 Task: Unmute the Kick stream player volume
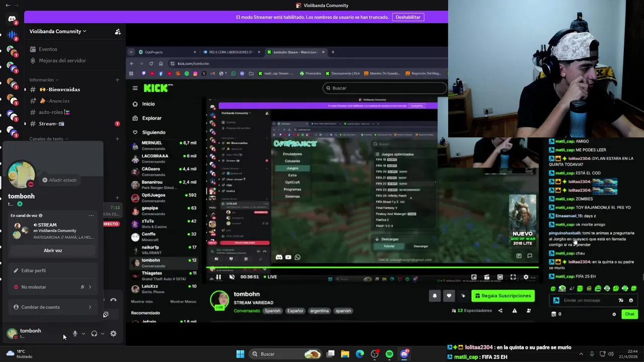click(232, 277)
